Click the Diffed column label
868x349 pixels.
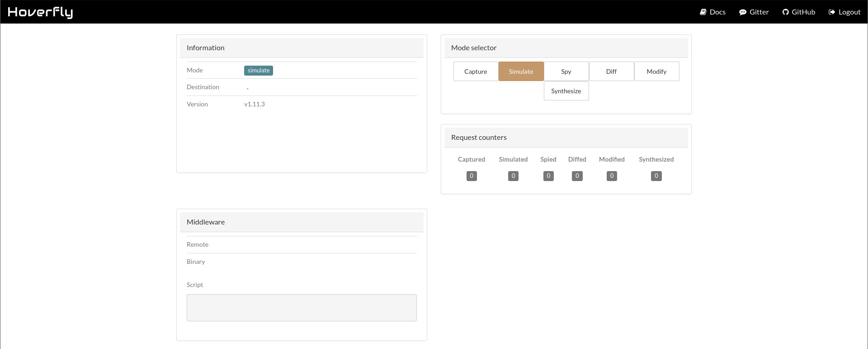(577, 160)
